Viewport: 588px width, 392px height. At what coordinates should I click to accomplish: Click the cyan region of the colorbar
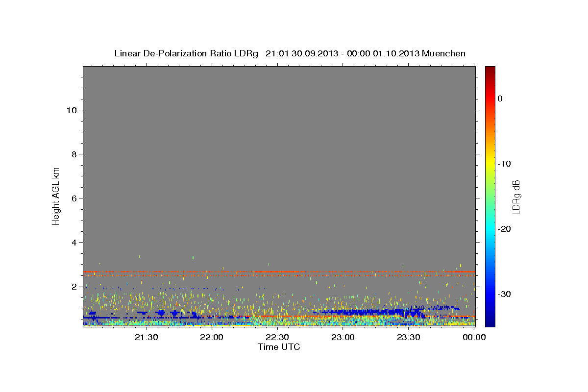tap(490, 228)
